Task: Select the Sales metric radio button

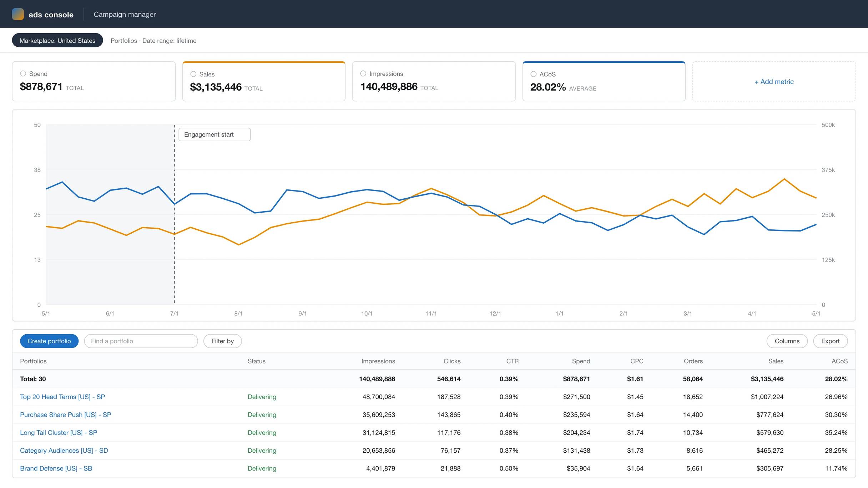Action: (x=193, y=74)
